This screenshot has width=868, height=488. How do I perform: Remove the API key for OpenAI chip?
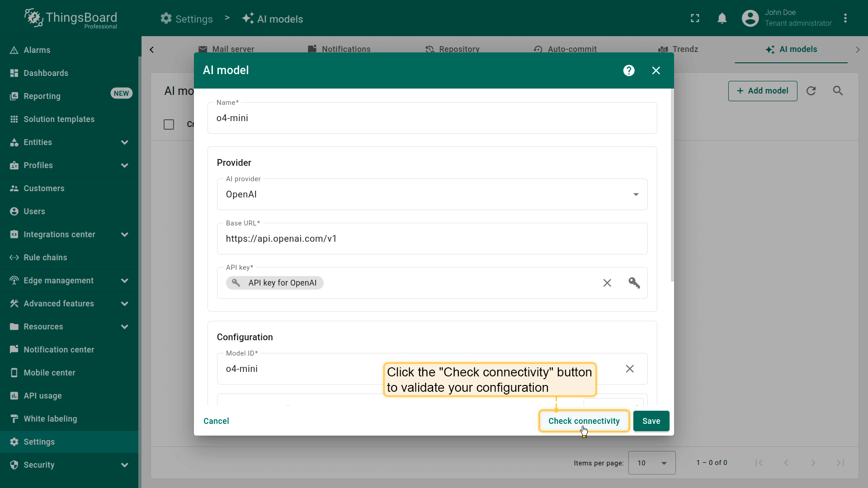(607, 283)
